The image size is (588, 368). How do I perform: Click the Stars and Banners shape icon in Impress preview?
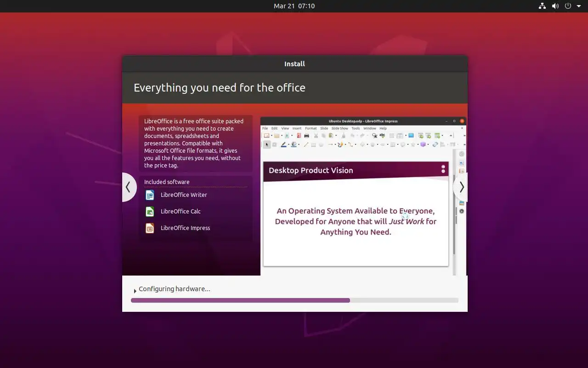coord(413,144)
